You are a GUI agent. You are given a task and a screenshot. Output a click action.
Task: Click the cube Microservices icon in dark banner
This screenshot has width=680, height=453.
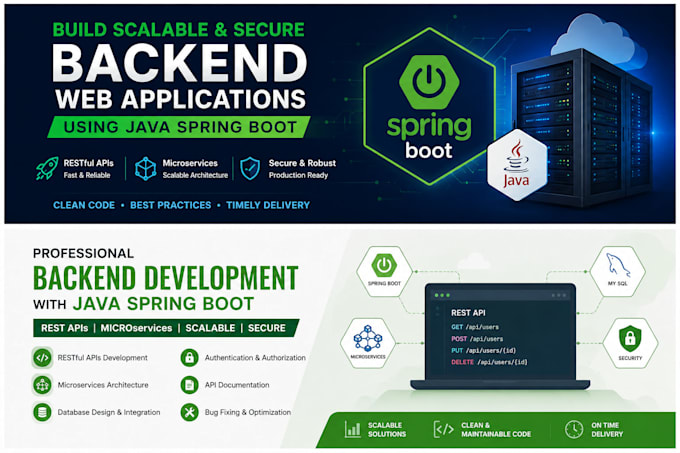[145, 168]
